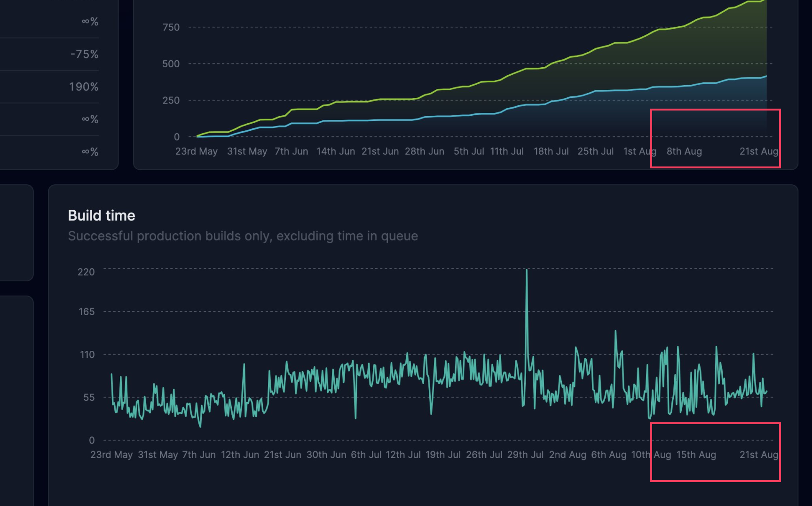Click the 750 gridline label on upper chart
The width and height of the screenshot is (812, 506).
[171, 27]
